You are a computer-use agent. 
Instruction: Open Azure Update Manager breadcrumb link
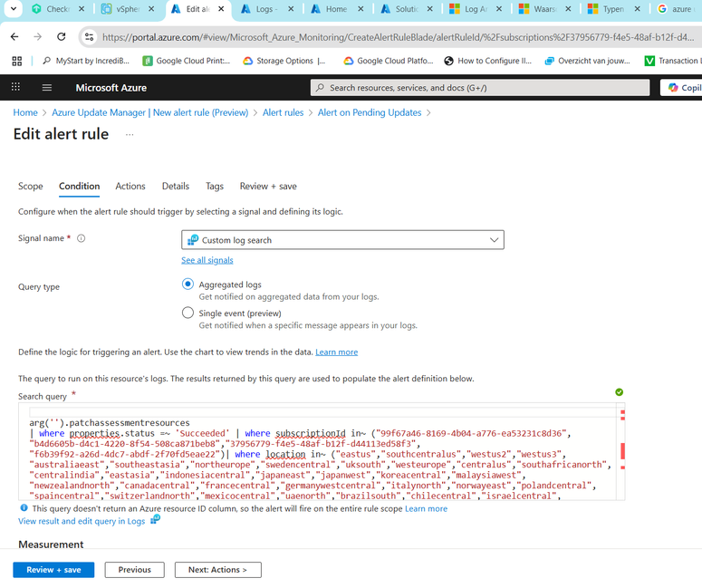pyautogui.click(x=150, y=112)
